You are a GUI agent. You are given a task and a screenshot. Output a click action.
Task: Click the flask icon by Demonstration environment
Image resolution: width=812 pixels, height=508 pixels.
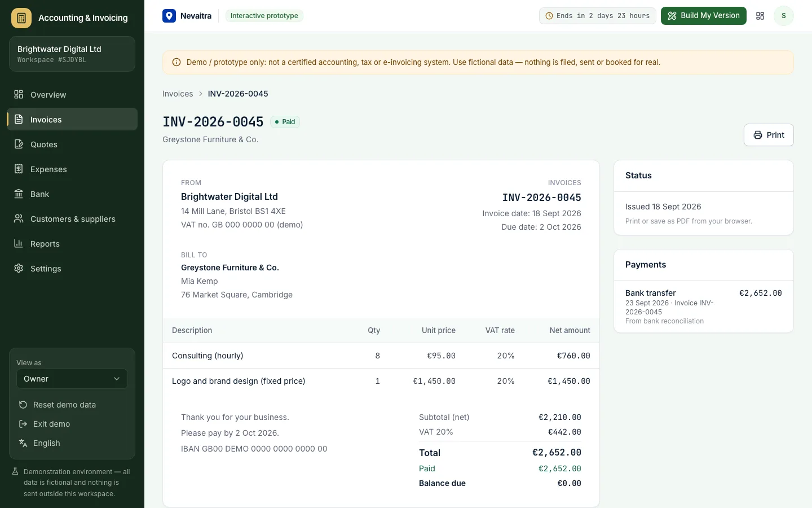(x=16, y=471)
